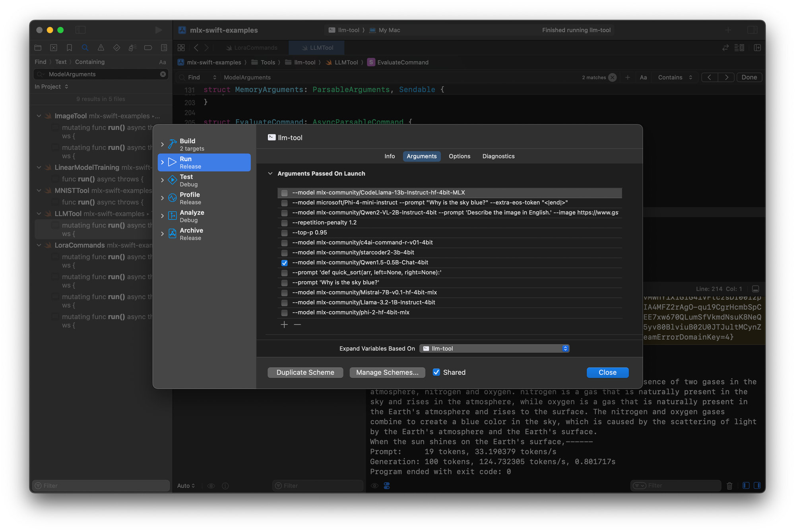The height and width of the screenshot is (532, 795).
Task: Open the In Project scope dropdown
Action: [x=51, y=87]
